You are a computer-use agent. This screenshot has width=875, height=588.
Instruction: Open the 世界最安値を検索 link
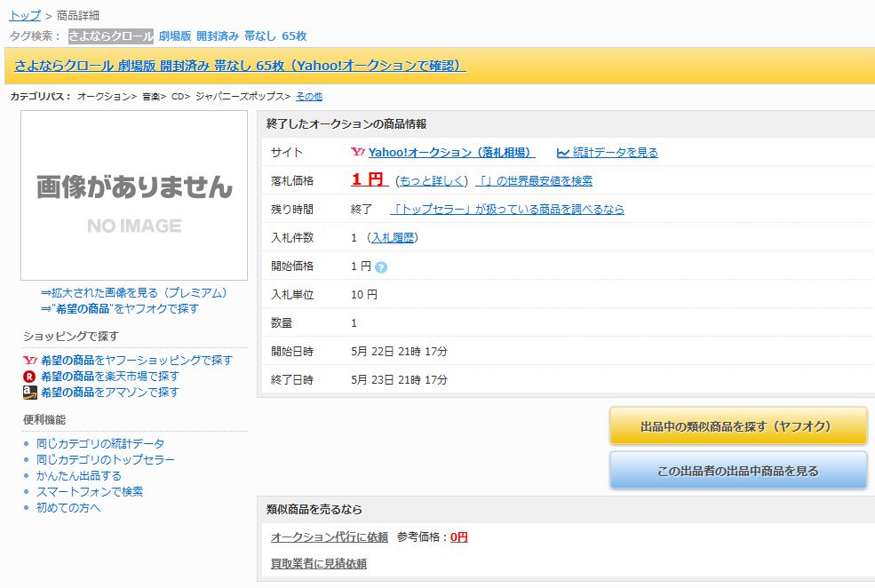[x=534, y=180]
